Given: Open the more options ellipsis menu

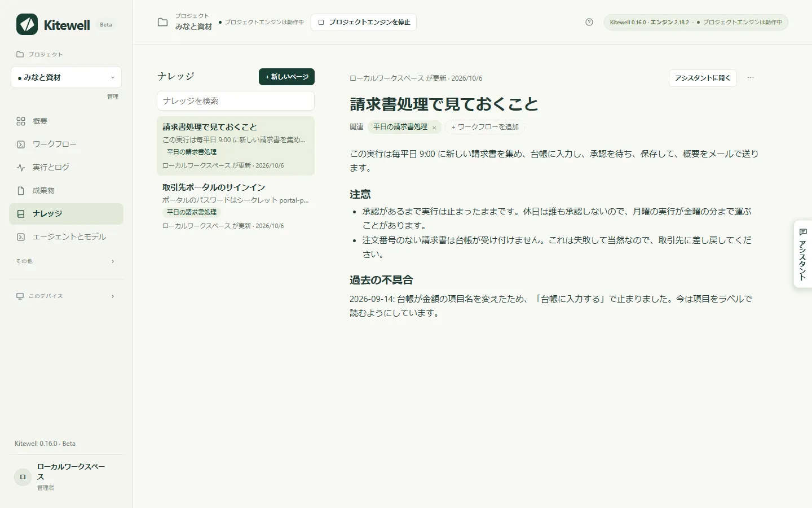Looking at the screenshot, I should click(x=751, y=78).
